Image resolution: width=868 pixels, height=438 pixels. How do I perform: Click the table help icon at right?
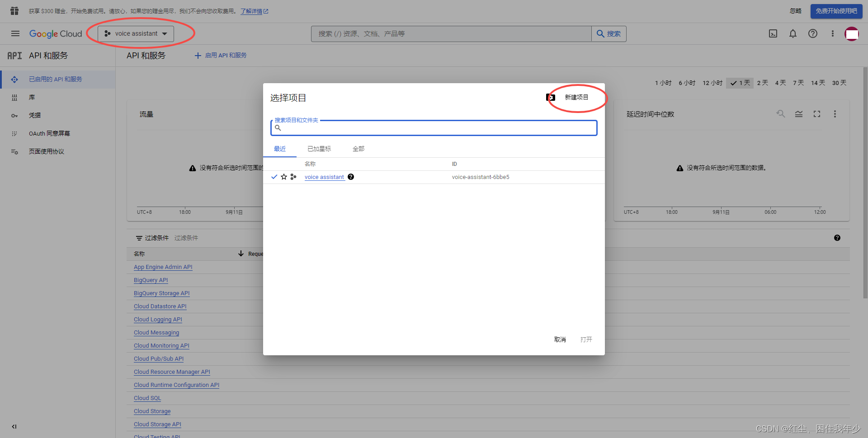(837, 238)
